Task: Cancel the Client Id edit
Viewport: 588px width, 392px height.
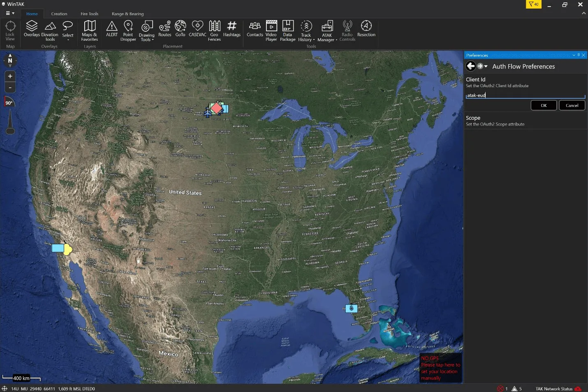Action: click(572, 105)
